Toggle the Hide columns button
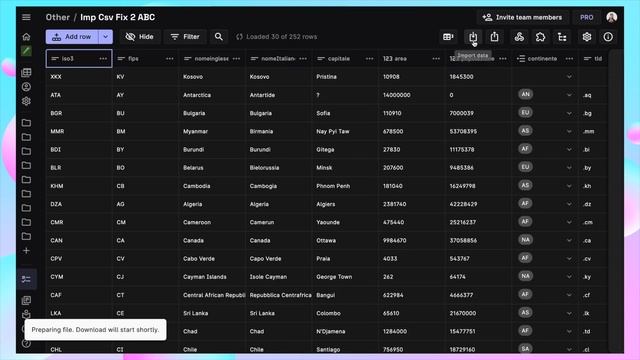Image resolution: width=640 pixels, height=360 pixels. click(140, 37)
